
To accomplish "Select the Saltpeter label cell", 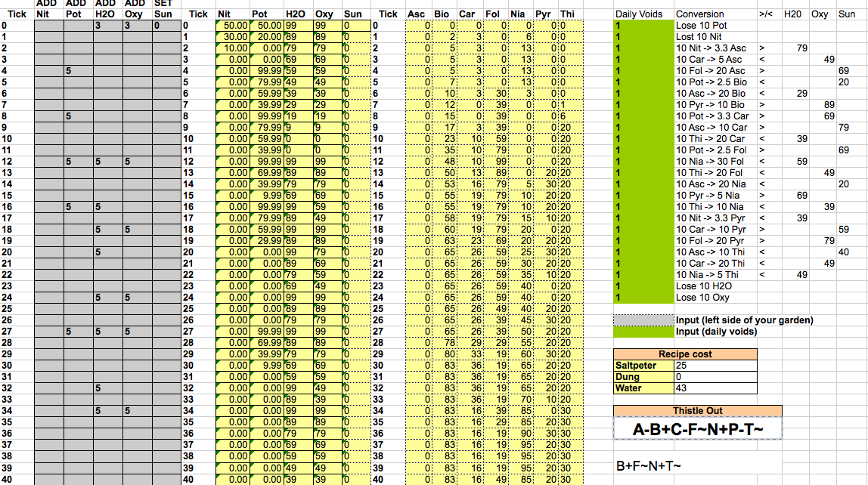I will [643, 366].
